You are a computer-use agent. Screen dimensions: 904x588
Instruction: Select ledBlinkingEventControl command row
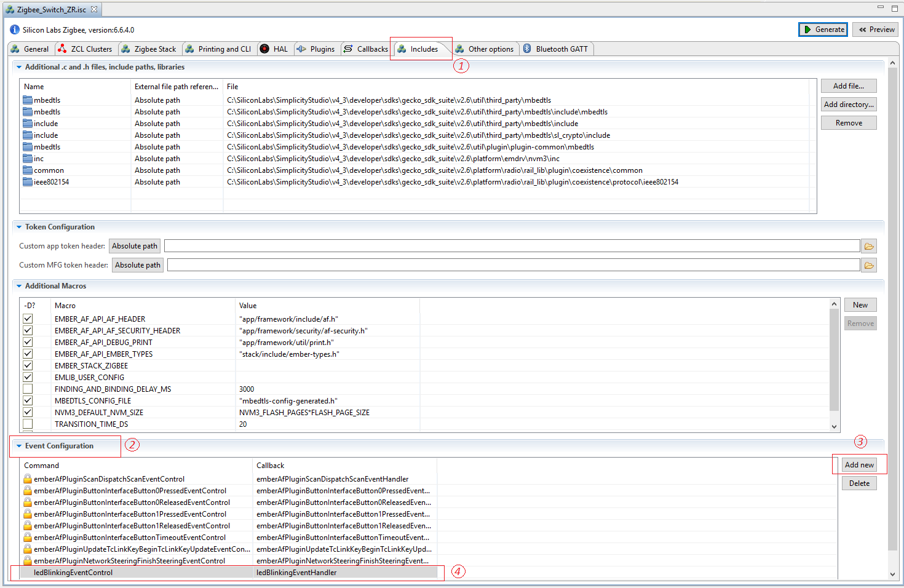pos(137,573)
